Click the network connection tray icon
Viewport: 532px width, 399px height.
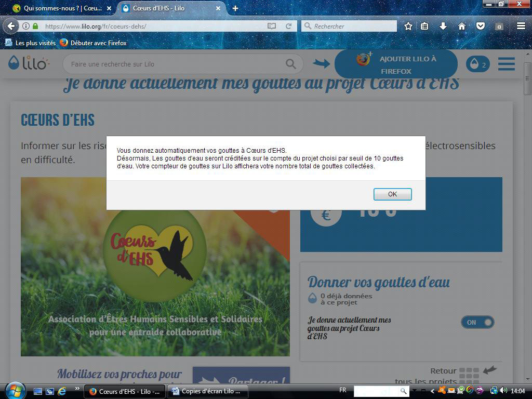point(494,391)
